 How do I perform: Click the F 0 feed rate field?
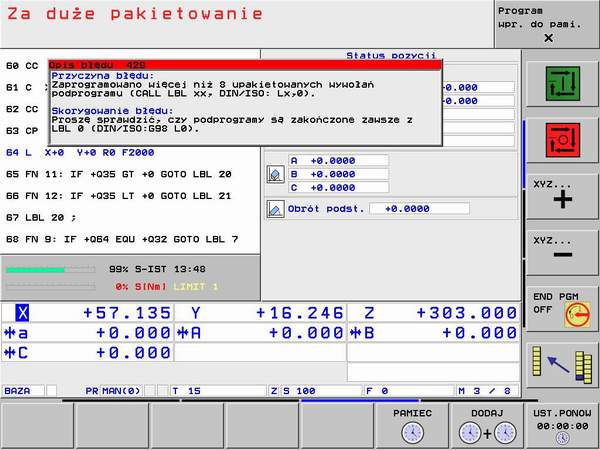click(409, 391)
